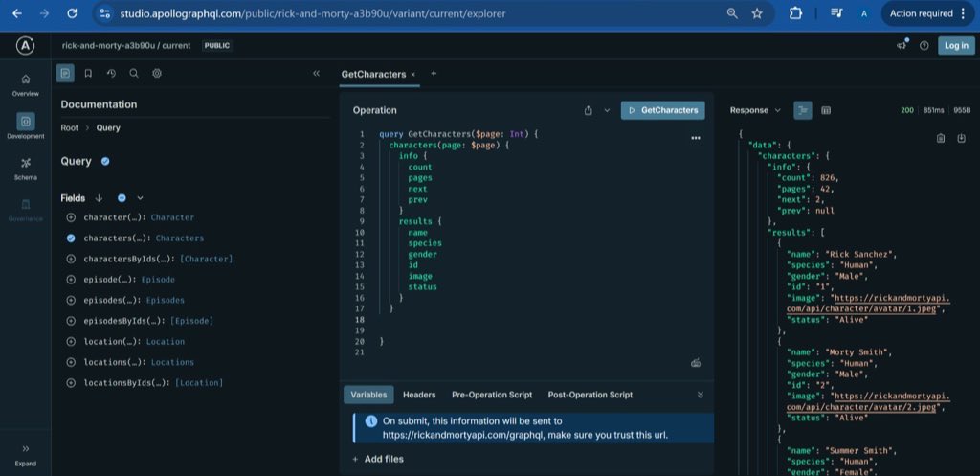980x476 pixels.
Task: Click the share operation icon
Action: click(589, 110)
